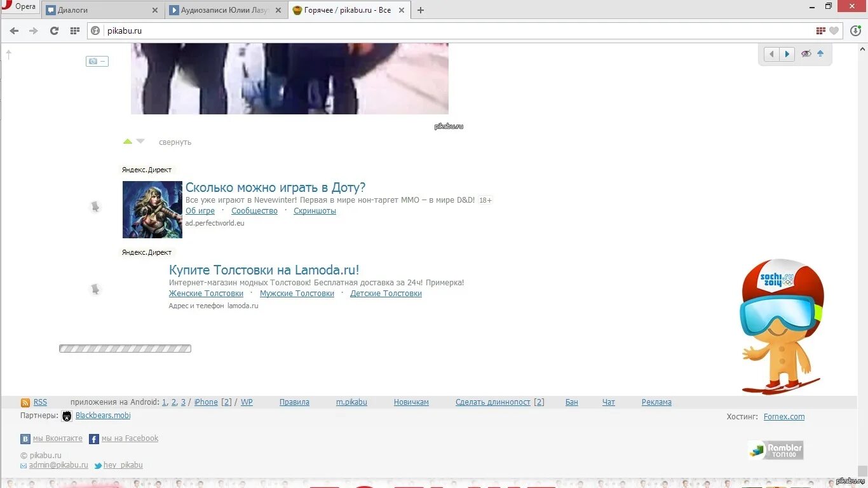Open the Opera main menu

pos(20,7)
